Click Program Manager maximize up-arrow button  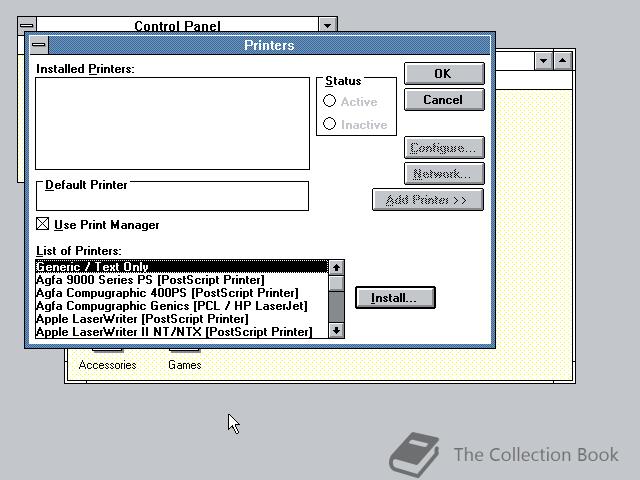(563, 61)
